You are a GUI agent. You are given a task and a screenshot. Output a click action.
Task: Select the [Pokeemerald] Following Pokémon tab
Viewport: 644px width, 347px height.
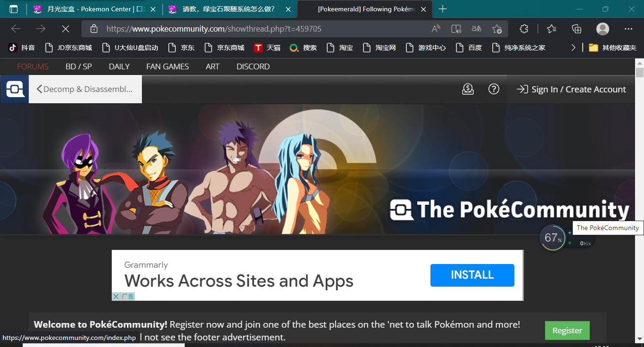pos(365,9)
